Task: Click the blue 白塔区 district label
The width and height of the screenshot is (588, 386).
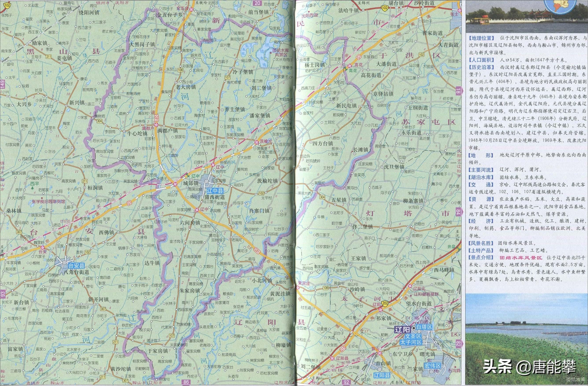Action: 424,327
